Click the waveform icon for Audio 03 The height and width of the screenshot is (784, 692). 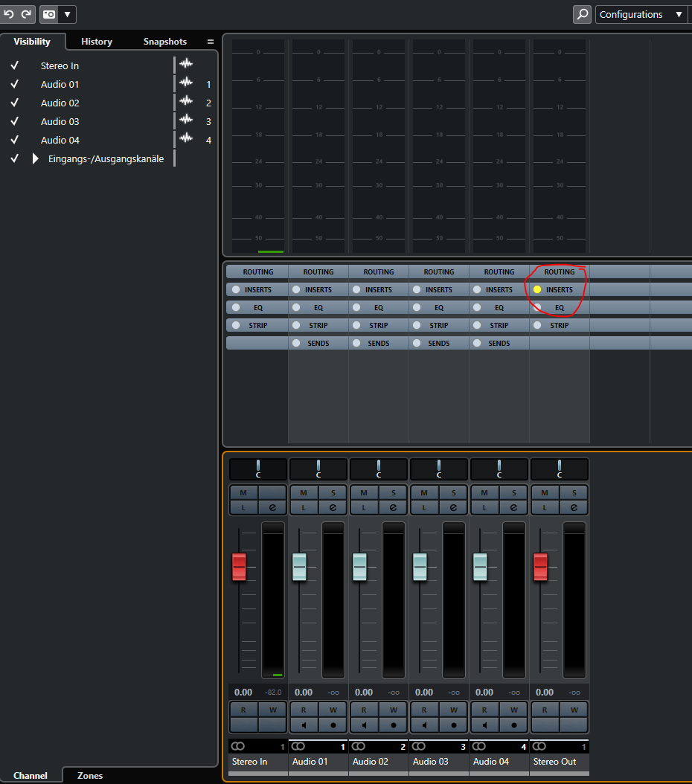pyautogui.click(x=186, y=120)
